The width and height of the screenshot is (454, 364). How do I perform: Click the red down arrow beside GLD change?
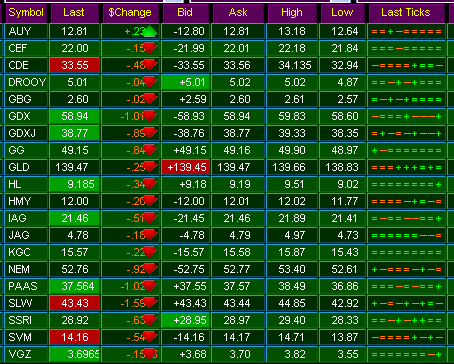point(150,167)
